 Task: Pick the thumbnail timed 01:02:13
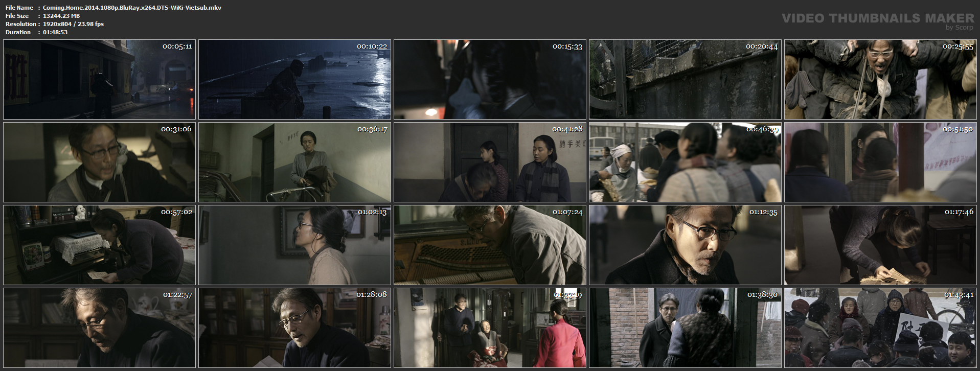click(294, 245)
